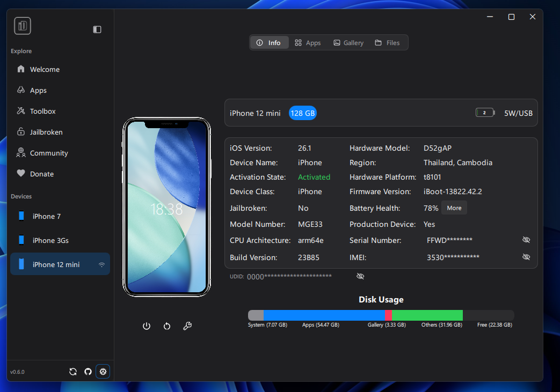The height and width of the screenshot is (392, 560).
Task: Click the Disk Usage heading
Action: click(x=381, y=300)
